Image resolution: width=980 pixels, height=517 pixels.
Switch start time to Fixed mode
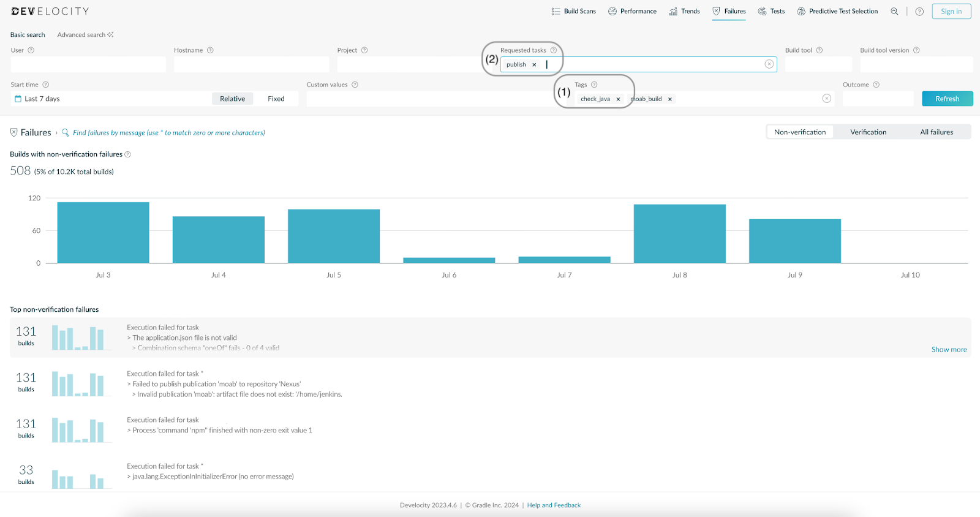click(276, 99)
